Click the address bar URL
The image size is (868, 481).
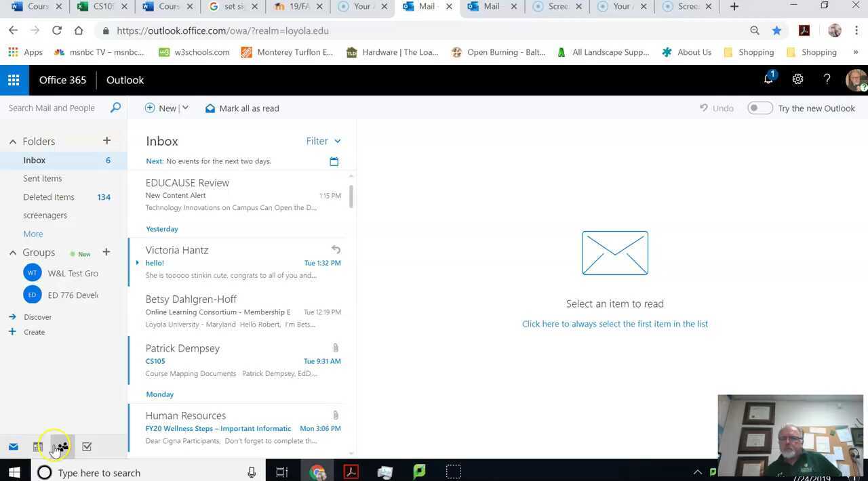pyautogui.click(x=222, y=30)
